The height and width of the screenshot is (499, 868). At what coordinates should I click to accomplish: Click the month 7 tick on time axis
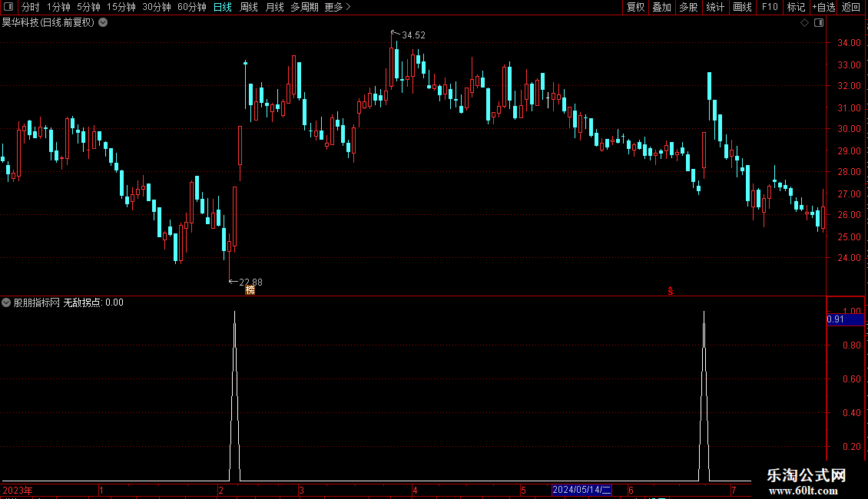(x=734, y=490)
